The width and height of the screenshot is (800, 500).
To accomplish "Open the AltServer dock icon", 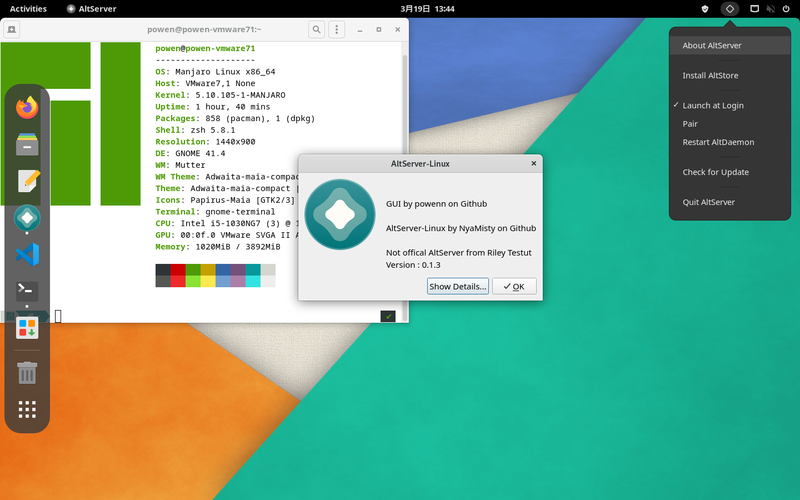I will [x=27, y=218].
